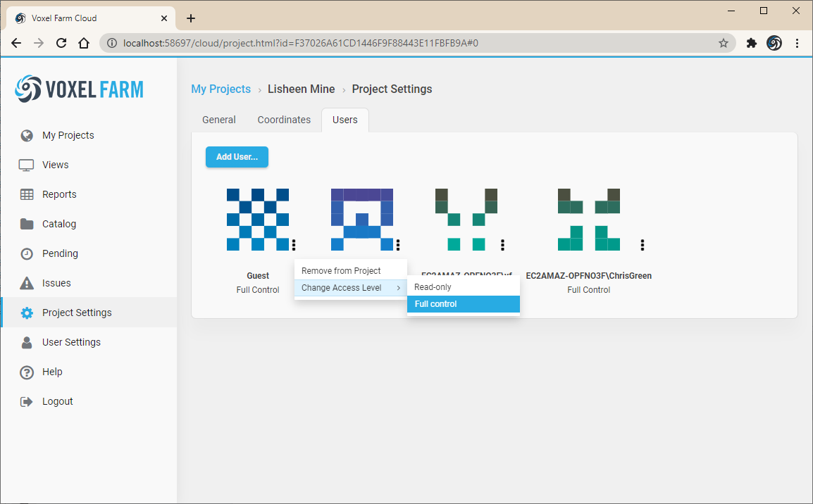Click the EC2AMAZ-OPFNO3F\ChrisGreen user name
This screenshot has width=813, height=504.
point(589,275)
